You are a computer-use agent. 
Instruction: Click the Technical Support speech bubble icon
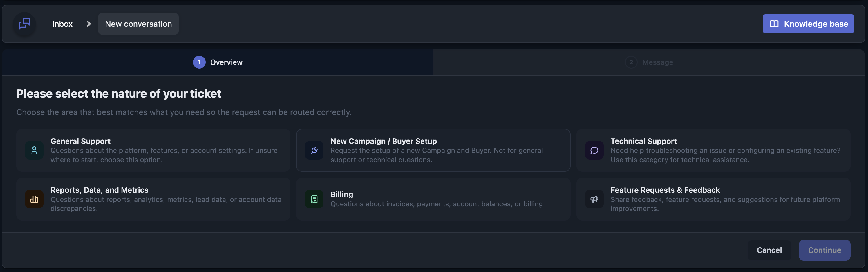(x=594, y=150)
